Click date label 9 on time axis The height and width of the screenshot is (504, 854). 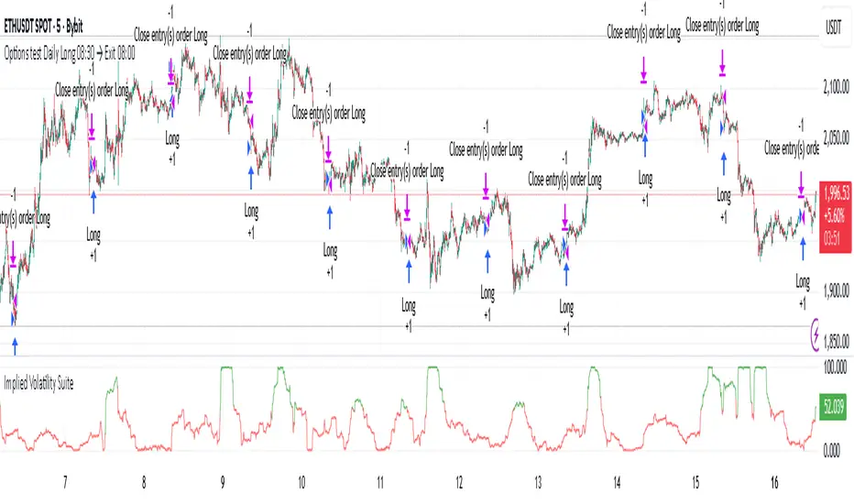[223, 482]
